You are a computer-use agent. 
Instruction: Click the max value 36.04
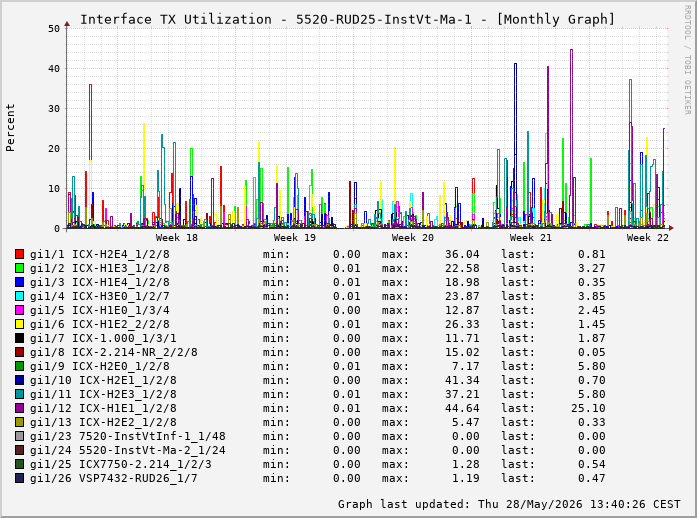click(x=462, y=254)
